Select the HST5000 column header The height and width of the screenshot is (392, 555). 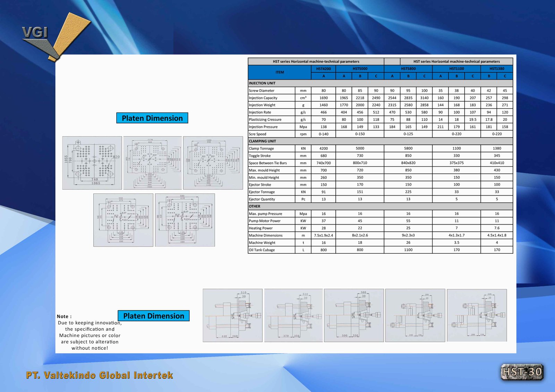pyautogui.click(x=360, y=69)
